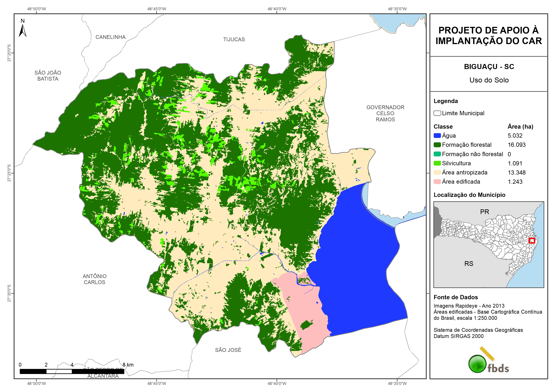Screen dimensions: 555x392
Task: Click the Limite Municipal legend symbol
Action: (x=437, y=113)
